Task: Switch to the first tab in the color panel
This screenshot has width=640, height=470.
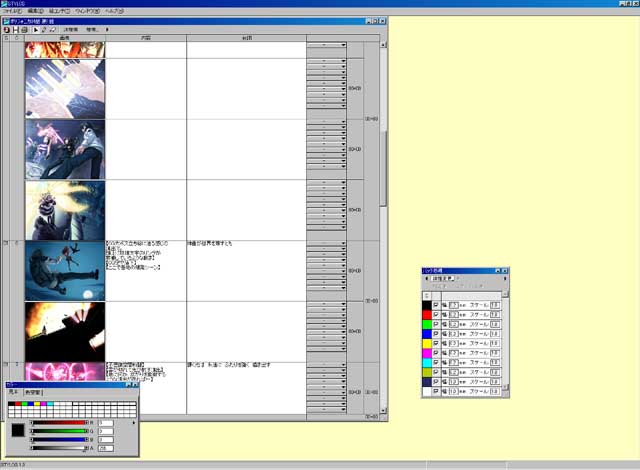Action: (13, 392)
